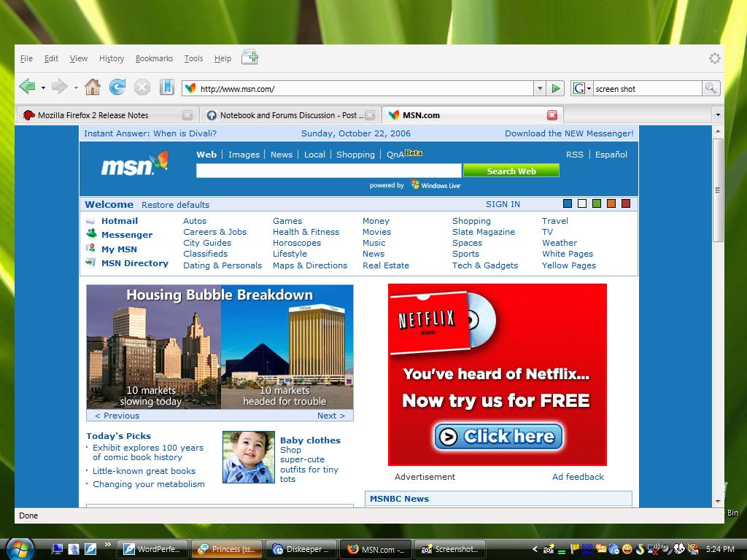Viewport: 747px width, 560px height.
Task: Click the scrollbar down arrow
Action: click(x=718, y=501)
